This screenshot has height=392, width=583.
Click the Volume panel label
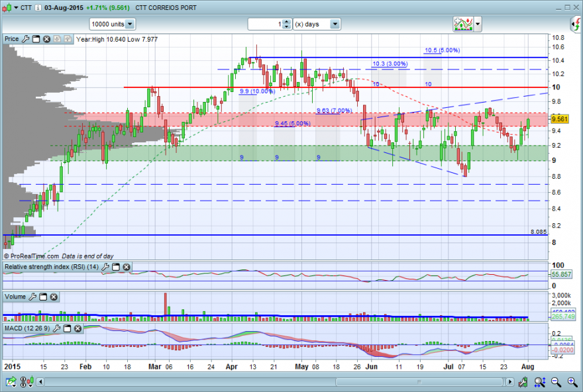point(15,297)
